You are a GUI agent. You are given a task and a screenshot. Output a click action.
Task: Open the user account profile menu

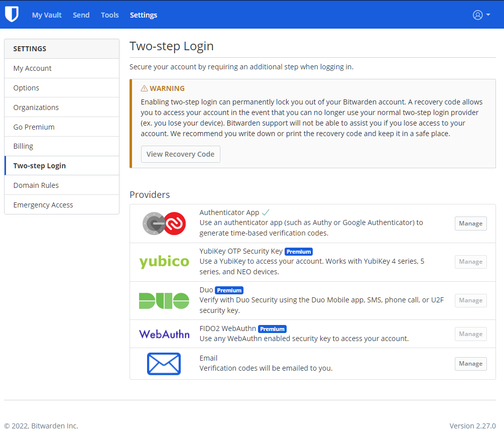click(481, 15)
